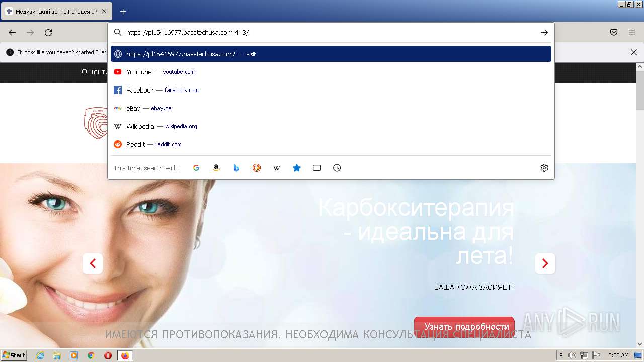
Task: Search this time with Bing icon
Action: pos(236,168)
